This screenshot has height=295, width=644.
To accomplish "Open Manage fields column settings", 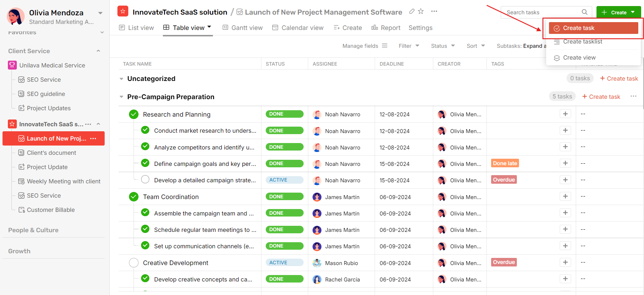I will pos(365,46).
